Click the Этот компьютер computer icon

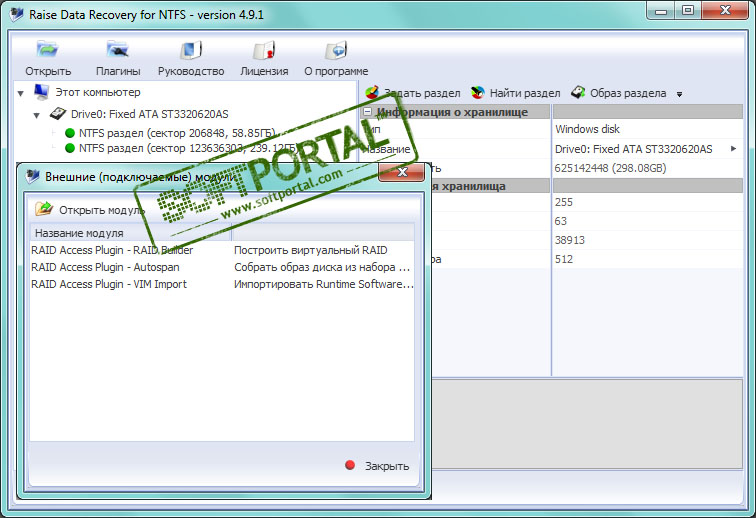click(41, 92)
